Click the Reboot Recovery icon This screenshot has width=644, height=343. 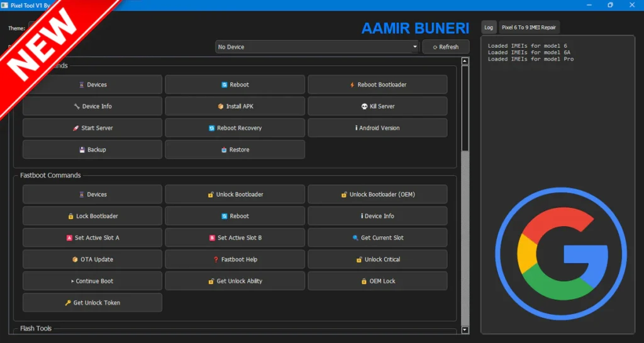coord(212,128)
